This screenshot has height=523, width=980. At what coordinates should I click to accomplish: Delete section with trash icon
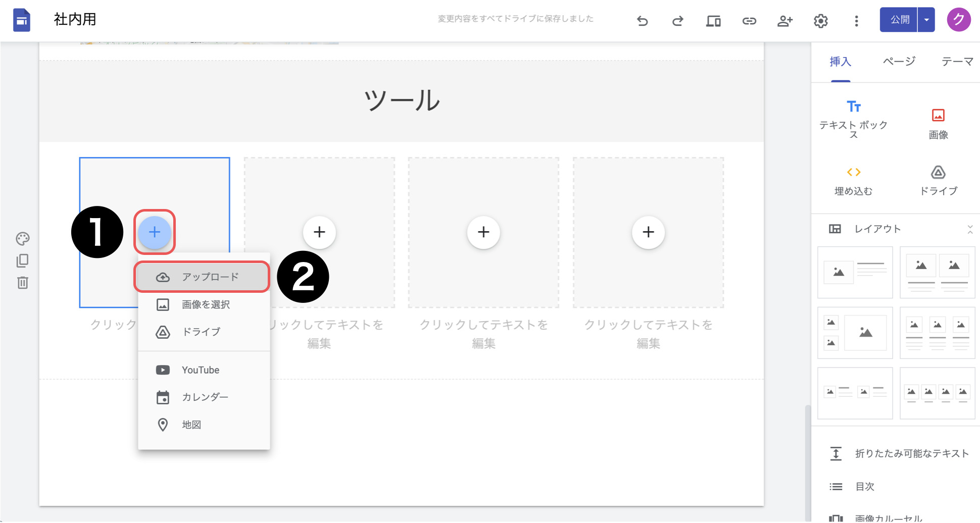23,283
